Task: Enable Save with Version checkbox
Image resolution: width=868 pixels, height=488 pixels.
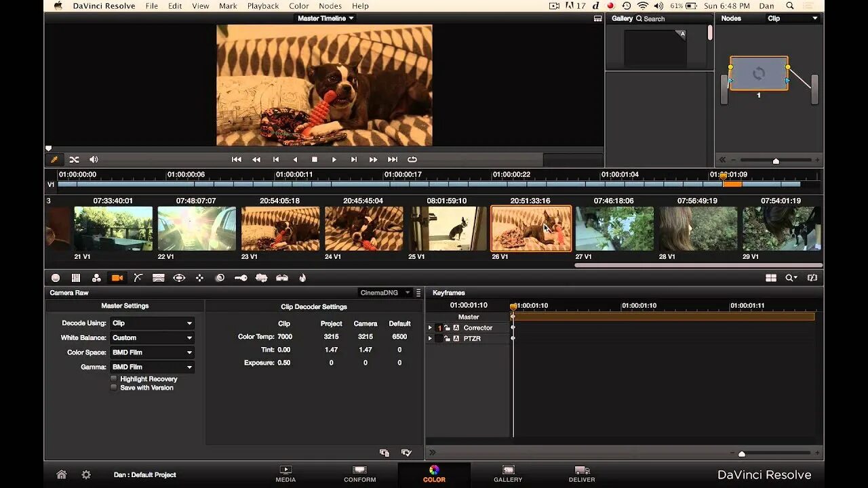Action: pos(113,388)
